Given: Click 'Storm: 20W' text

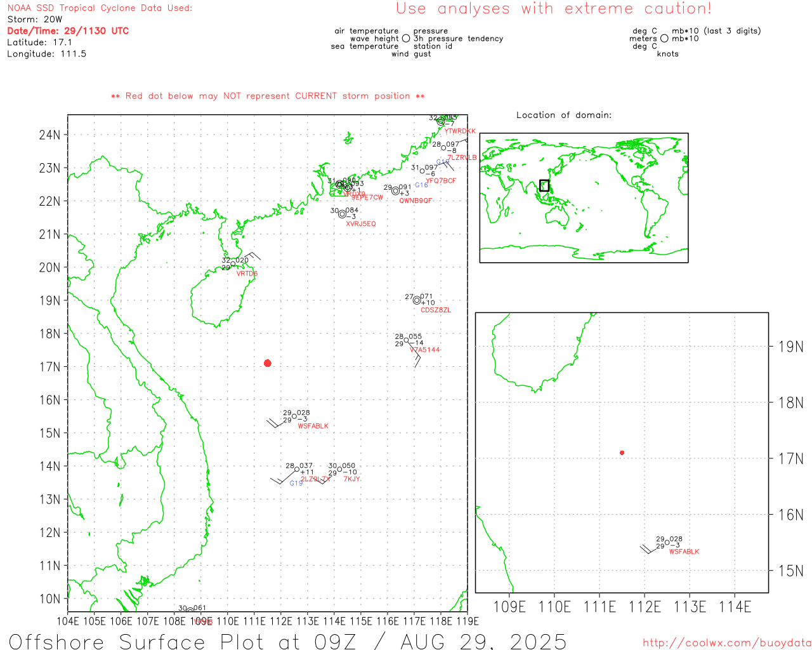Looking at the screenshot, I should [35, 20].
